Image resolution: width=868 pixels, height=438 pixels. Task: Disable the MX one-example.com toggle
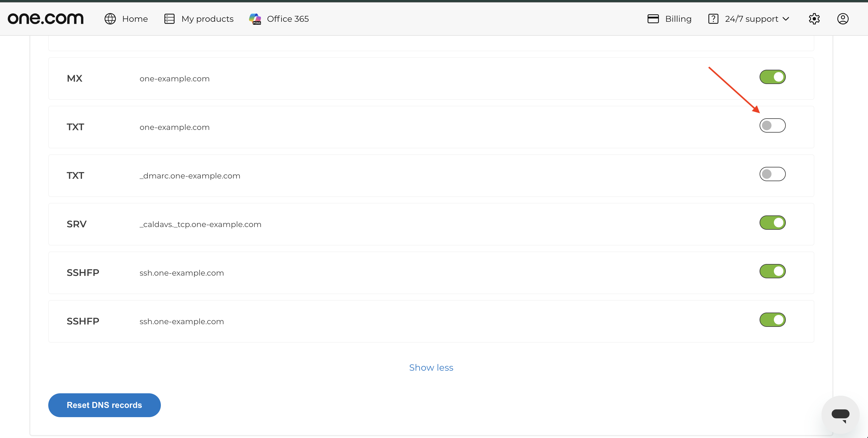click(x=772, y=77)
